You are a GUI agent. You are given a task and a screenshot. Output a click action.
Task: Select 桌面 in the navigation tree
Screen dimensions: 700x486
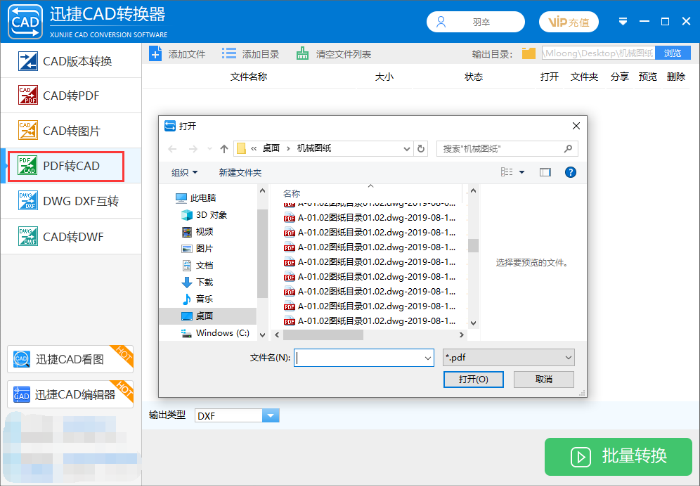click(208, 316)
